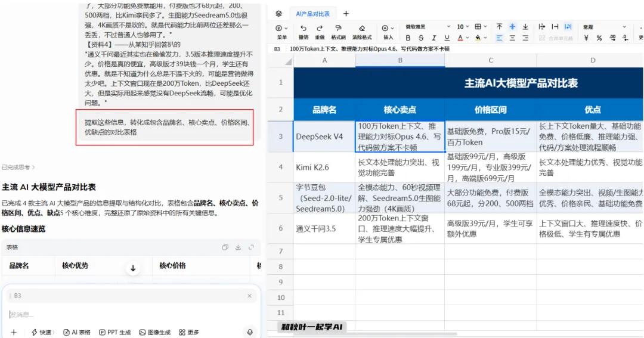Open the font size dropdown showing 10

coord(463,27)
